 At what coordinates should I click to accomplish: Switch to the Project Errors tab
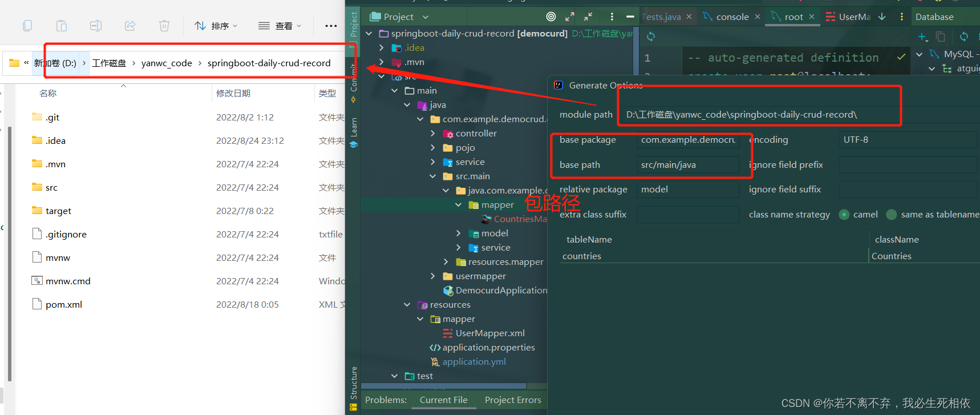point(512,400)
